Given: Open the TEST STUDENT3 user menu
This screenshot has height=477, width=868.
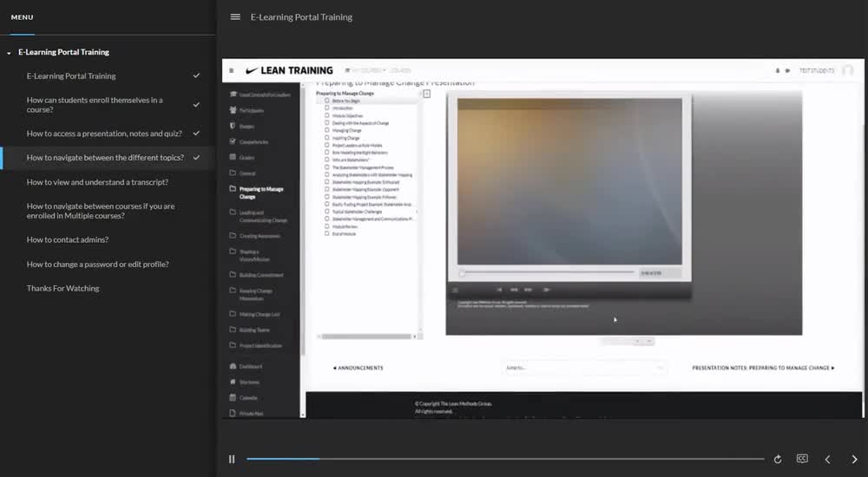Looking at the screenshot, I should coord(817,71).
